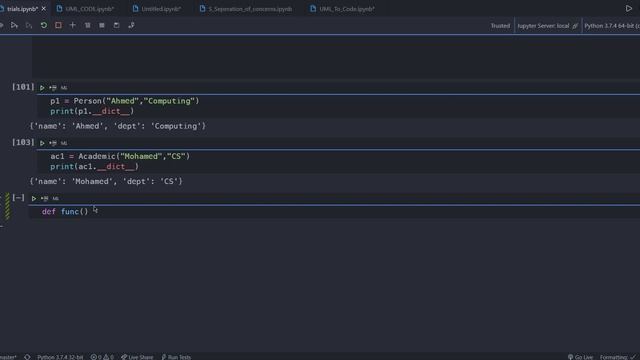Screen dimensions: 640x360
Task: Click run-by-line icon for cell 103
Action: tap(53, 143)
